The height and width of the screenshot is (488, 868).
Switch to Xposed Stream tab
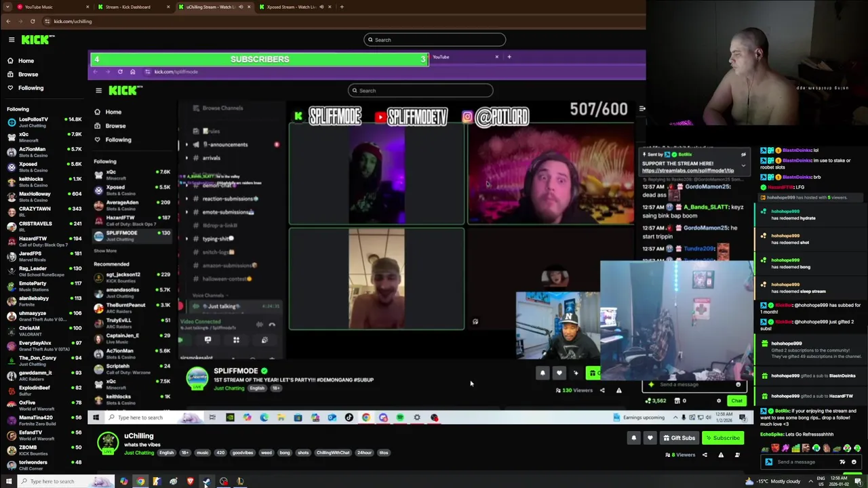click(295, 7)
